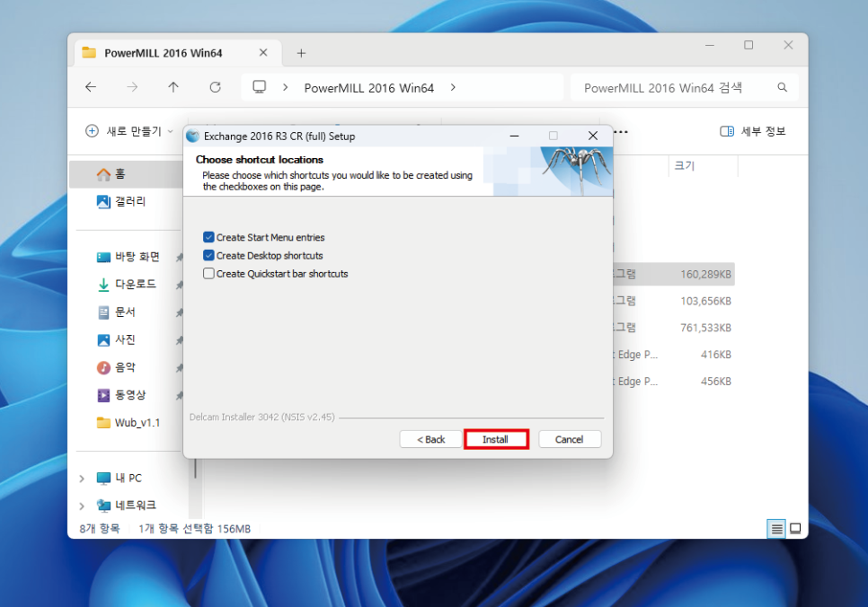This screenshot has height=607, width=868.
Task: Click the This PC monitor icon in address bar
Action: (259, 87)
